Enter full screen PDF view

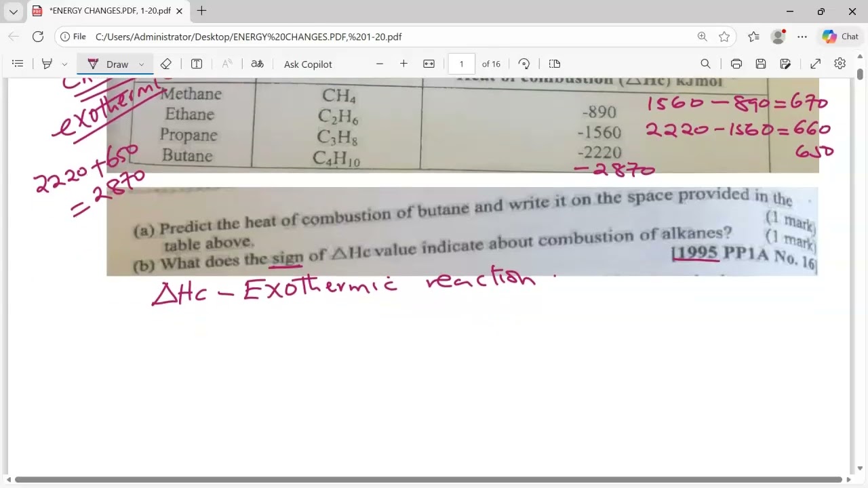click(816, 64)
